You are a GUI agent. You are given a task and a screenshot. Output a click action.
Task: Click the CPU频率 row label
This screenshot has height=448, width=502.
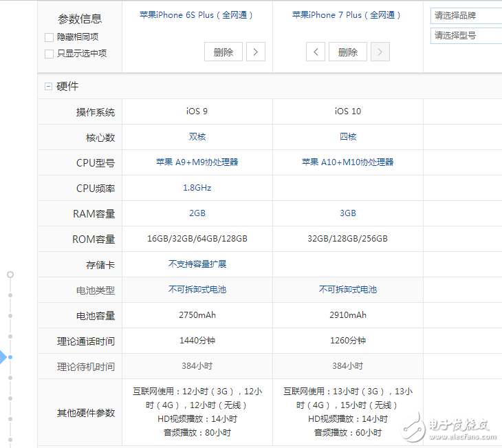pyautogui.click(x=96, y=189)
